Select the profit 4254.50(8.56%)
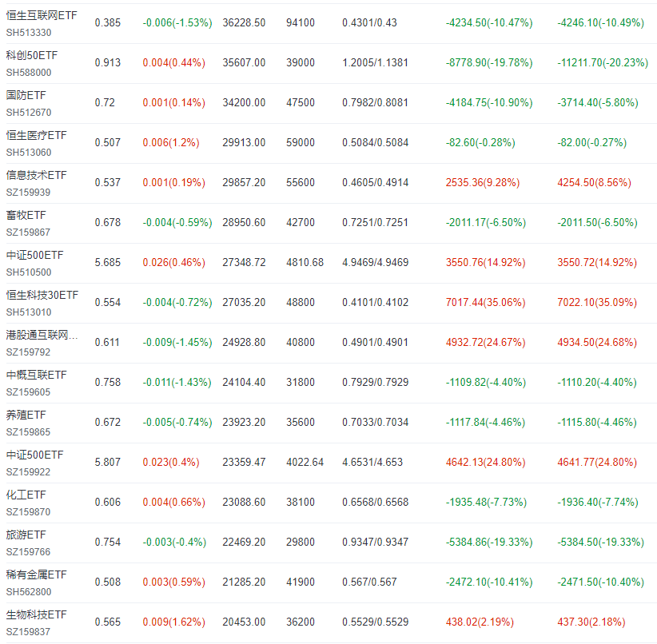657x644 pixels. [594, 183]
